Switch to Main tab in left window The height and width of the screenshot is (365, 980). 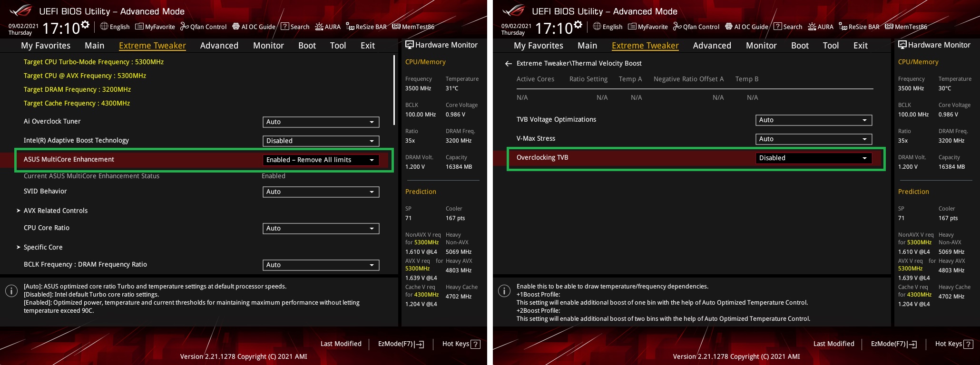point(95,46)
